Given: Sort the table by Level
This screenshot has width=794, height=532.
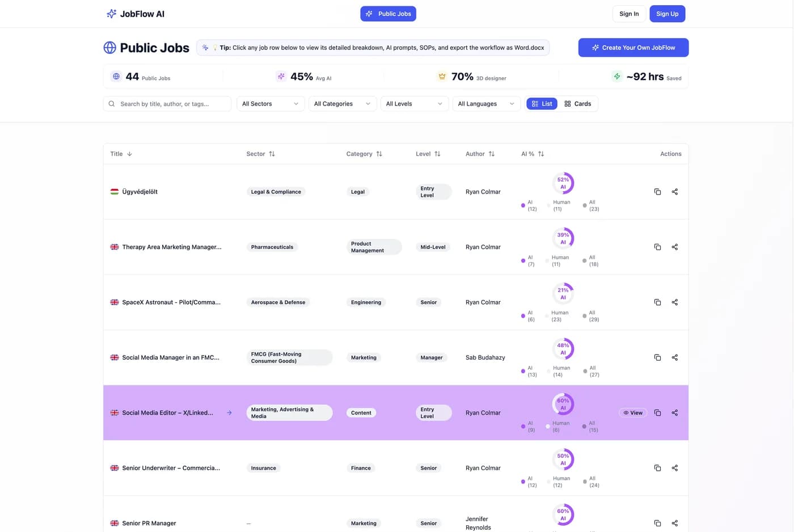Looking at the screenshot, I should point(428,154).
